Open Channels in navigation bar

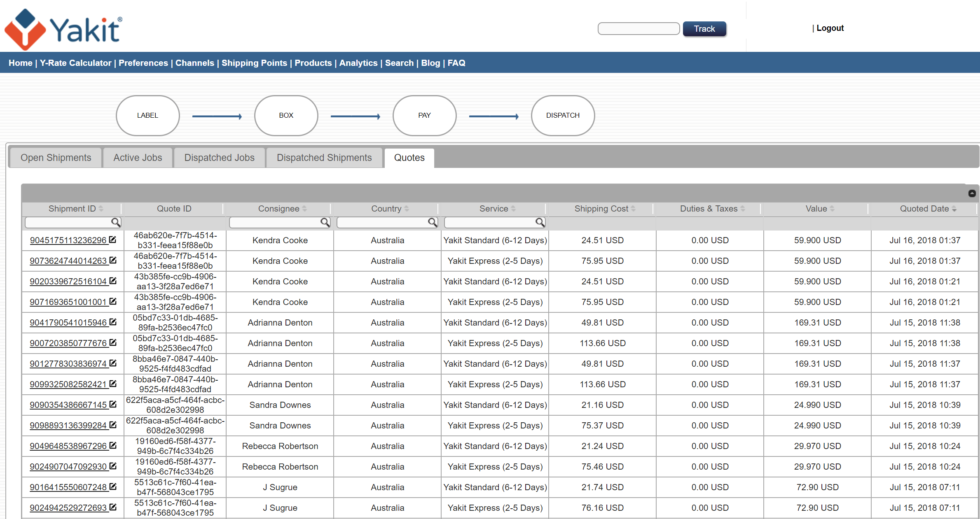[x=195, y=63]
